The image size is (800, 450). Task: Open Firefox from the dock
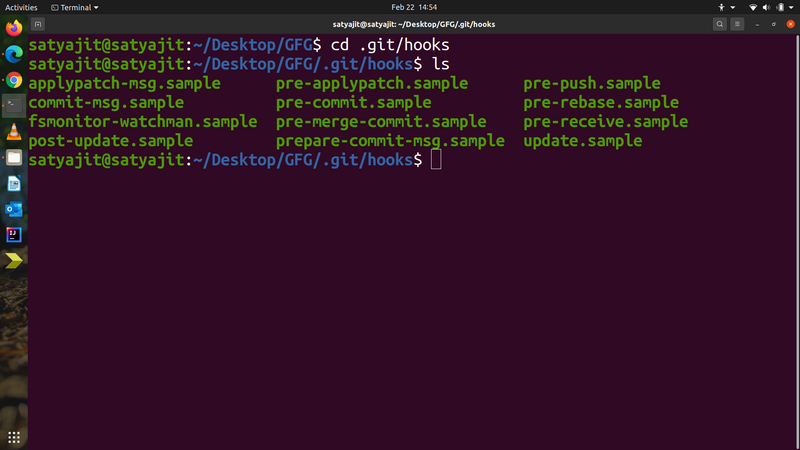(x=14, y=28)
